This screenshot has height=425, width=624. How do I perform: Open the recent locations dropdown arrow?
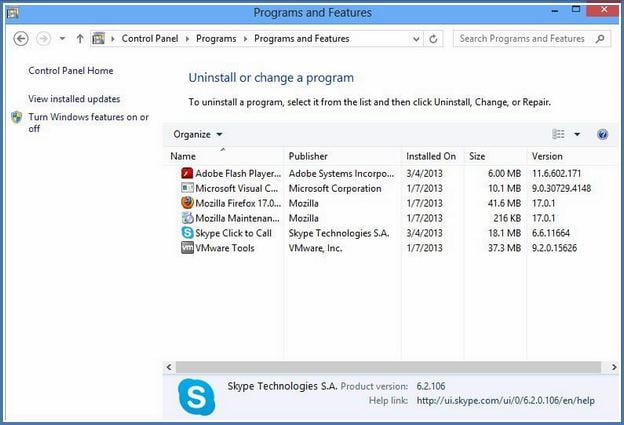[62, 39]
